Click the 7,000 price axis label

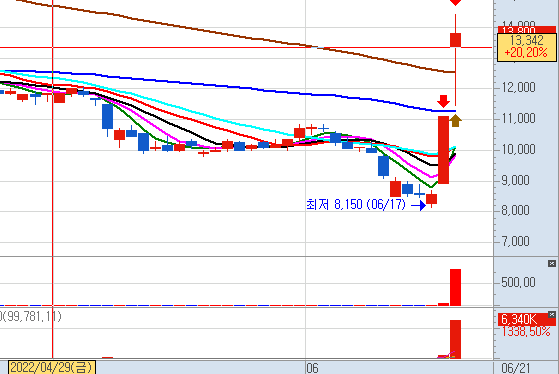coord(516,241)
